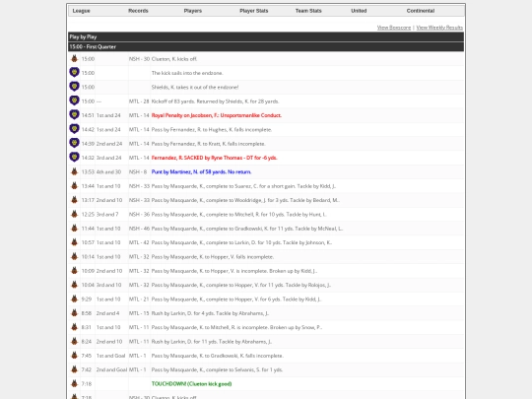Viewport: 532px width, 399px height.
Task: Click team logo on 10:57 Larkin pass row
Action: 74,242
